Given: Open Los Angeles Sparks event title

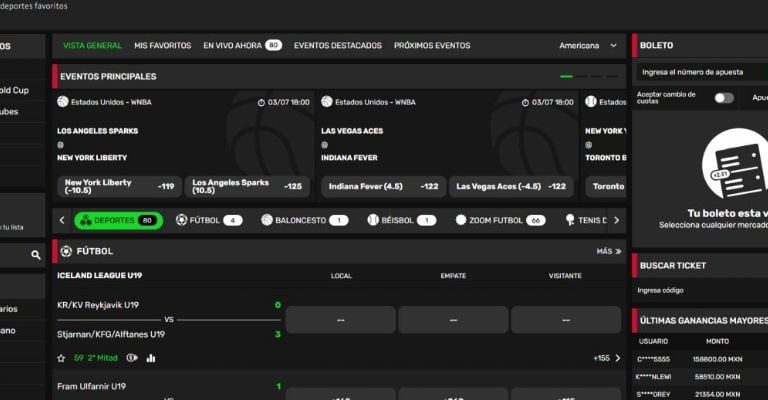Looking at the screenshot, I should coord(97,131).
